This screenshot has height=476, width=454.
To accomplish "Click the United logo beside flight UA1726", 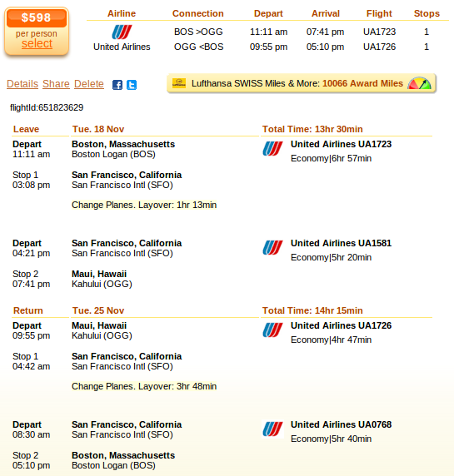I will tap(273, 330).
